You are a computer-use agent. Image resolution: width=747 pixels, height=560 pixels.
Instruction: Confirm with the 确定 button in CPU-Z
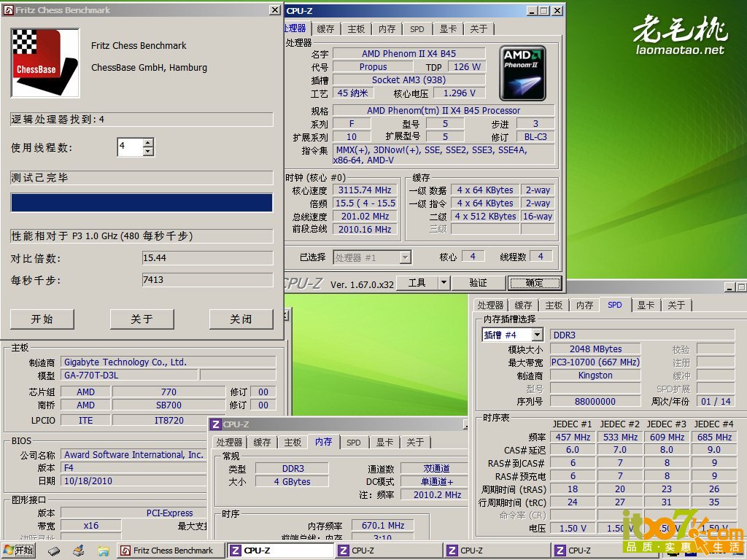click(x=535, y=284)
